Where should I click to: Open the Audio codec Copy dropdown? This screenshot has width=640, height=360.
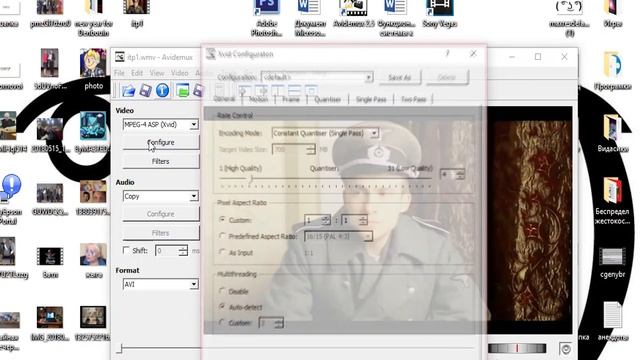point(160,196)
